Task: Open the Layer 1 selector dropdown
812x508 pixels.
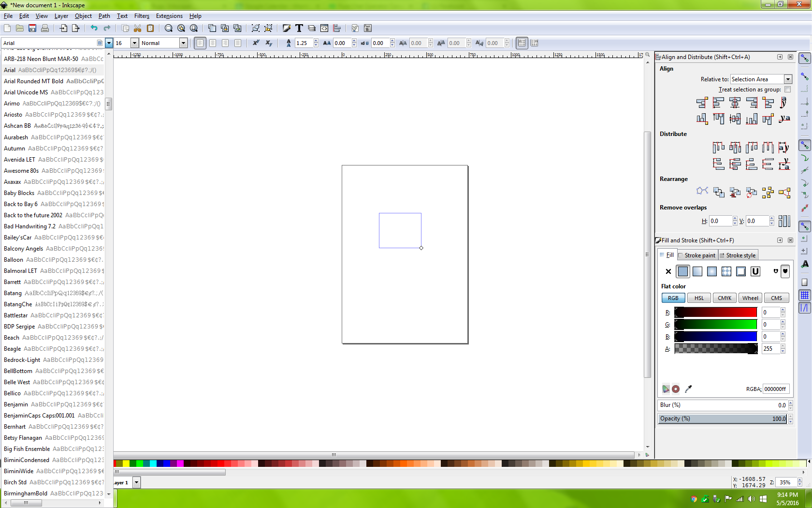Action: [136, 482]
